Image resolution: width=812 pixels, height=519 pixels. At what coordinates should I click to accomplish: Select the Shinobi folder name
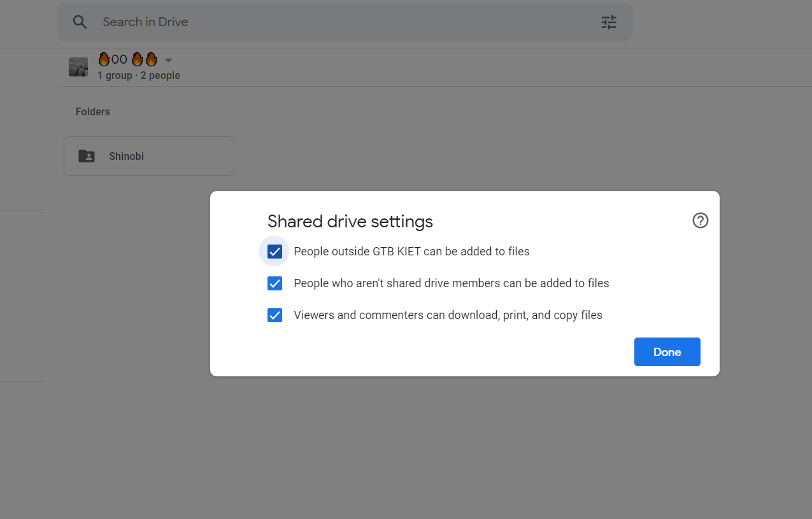126,156
